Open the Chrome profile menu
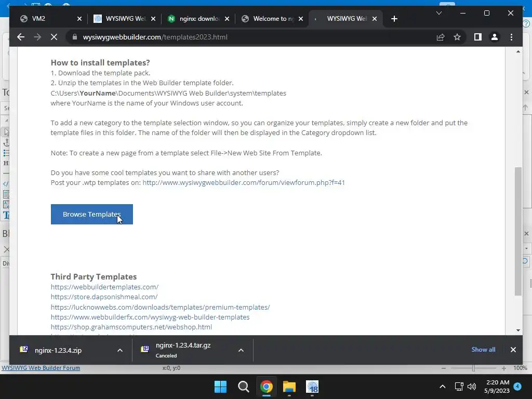The width and height of the screenshot is (532, 399). (495, 37)
